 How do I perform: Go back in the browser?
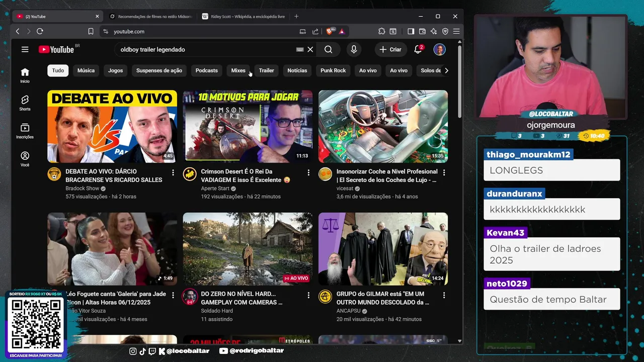coord(18,31)
